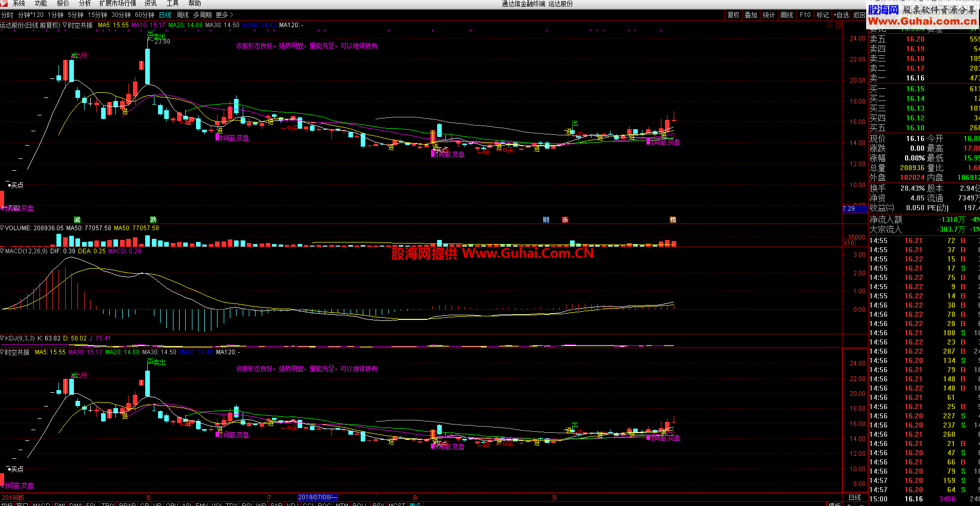The width and height of the screenshot is (980, 506).
Task: Click the 复权 toolbar button
Action: coord(734,15)
